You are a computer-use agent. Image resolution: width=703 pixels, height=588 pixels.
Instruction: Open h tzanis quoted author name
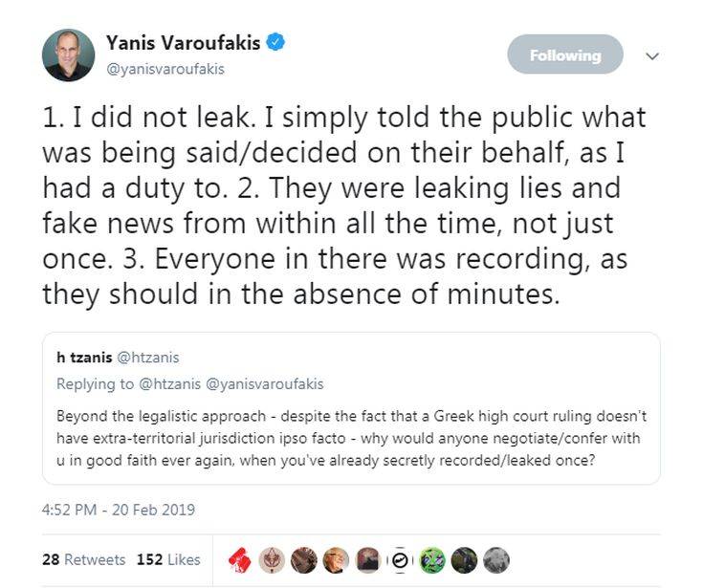click(x=84, y=358)
